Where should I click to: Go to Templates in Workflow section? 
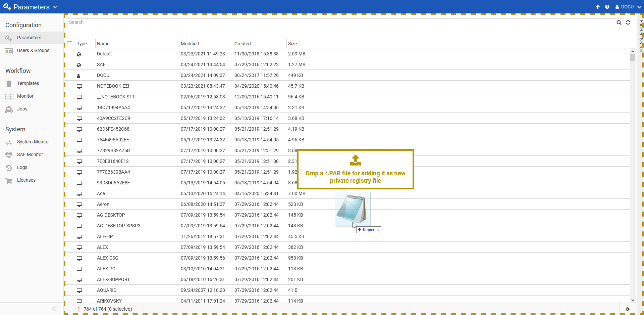pos(28,83)
